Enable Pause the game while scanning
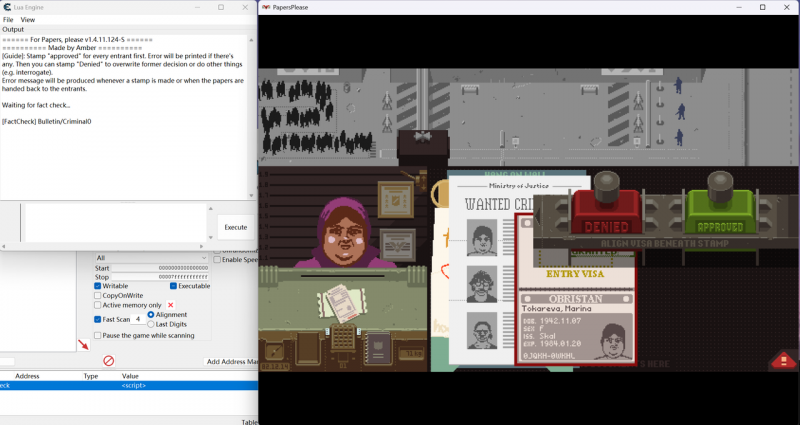The height and width of the screenshot is (425, 800). [x=97, y=336]
